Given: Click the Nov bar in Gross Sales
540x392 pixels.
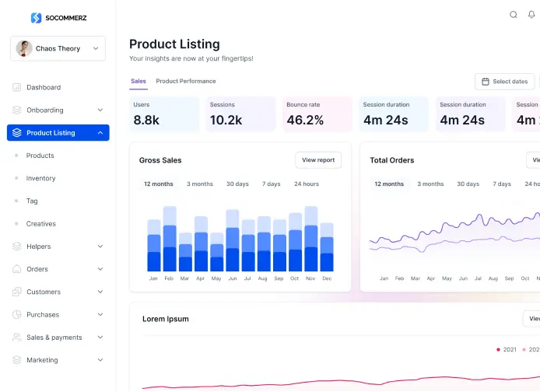Looking at the screenshot, I should 311,239.
